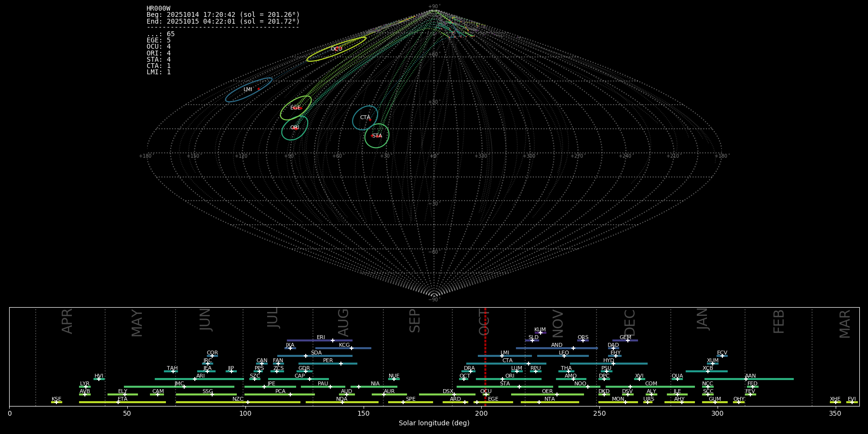This screenshot has width=868, height=434.
Task: Click the OCT month label in timeline
Action: pyautogui.click(x=484, y=322)
